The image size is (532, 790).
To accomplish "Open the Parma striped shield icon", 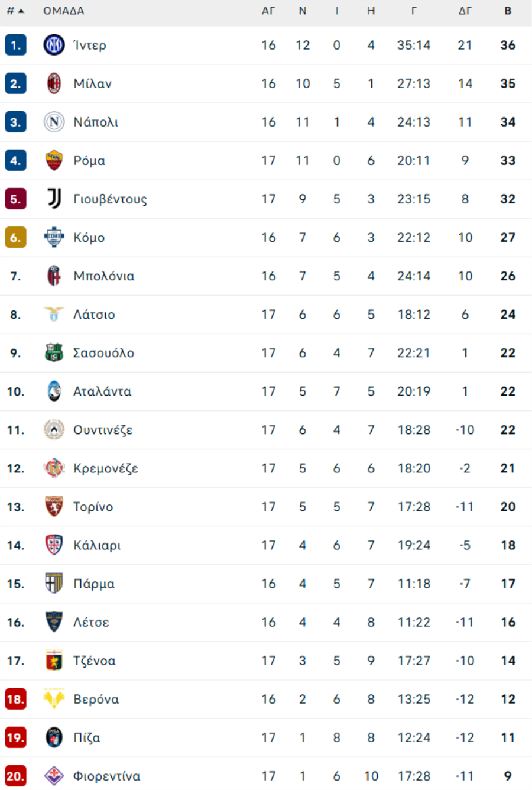I will [54, 584].
